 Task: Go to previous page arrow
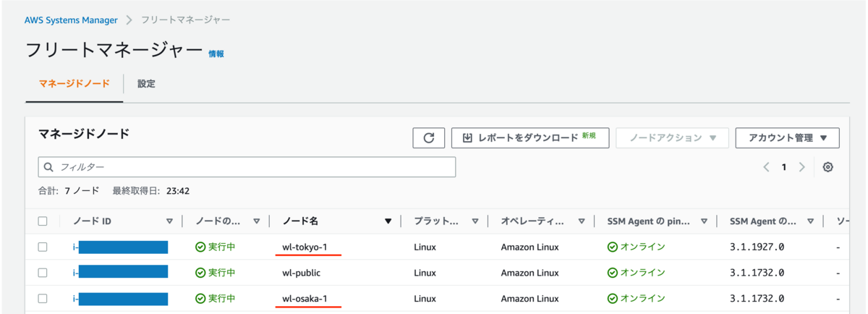coord(767,167)
